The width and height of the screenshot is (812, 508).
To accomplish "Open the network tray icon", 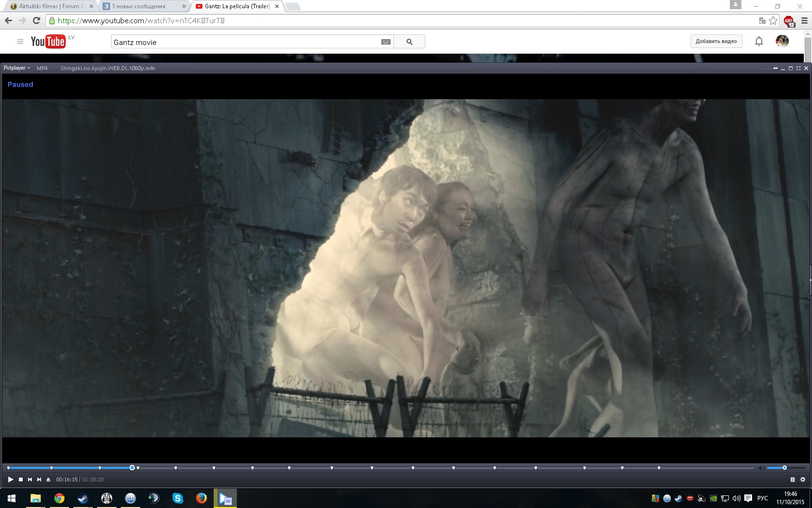I will 725,498.
